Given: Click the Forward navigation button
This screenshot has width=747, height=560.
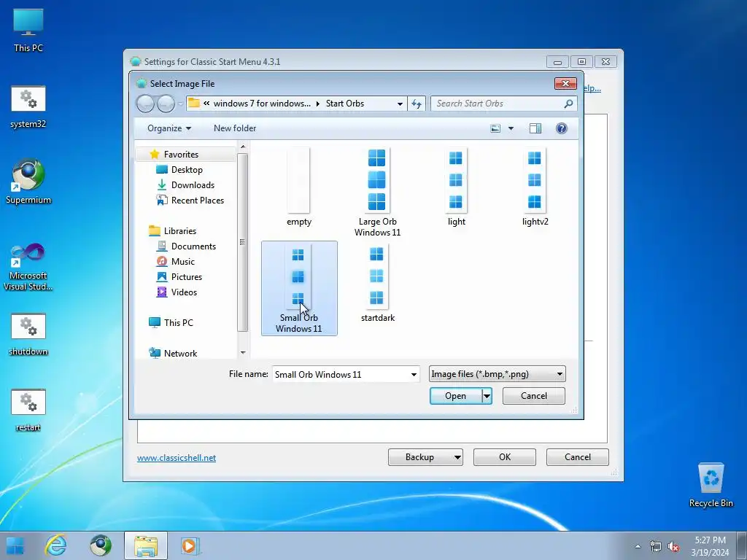Looking at the screenshot, I should 166,104.
